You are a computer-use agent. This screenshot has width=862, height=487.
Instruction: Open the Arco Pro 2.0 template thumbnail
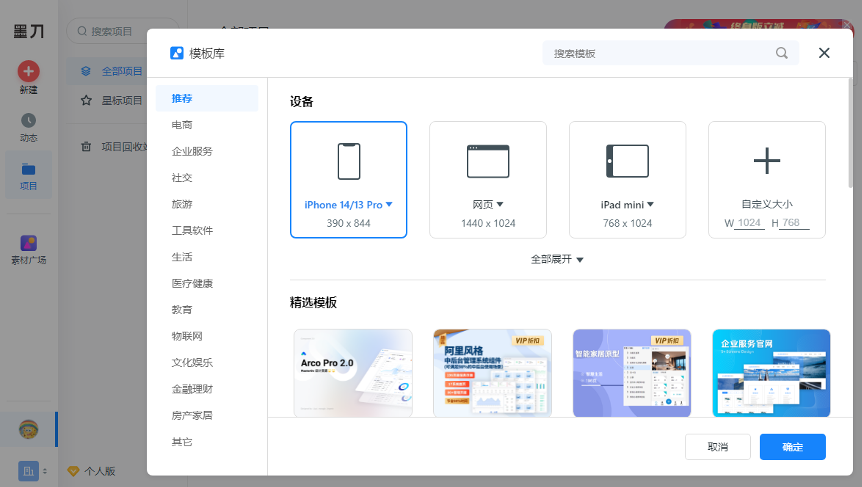coord(353,372)
